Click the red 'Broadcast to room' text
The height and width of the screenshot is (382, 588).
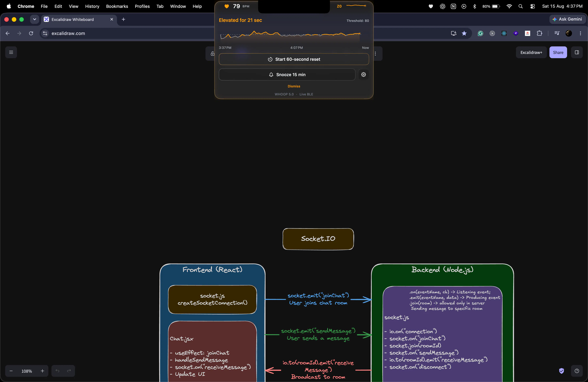coord(318,377)
